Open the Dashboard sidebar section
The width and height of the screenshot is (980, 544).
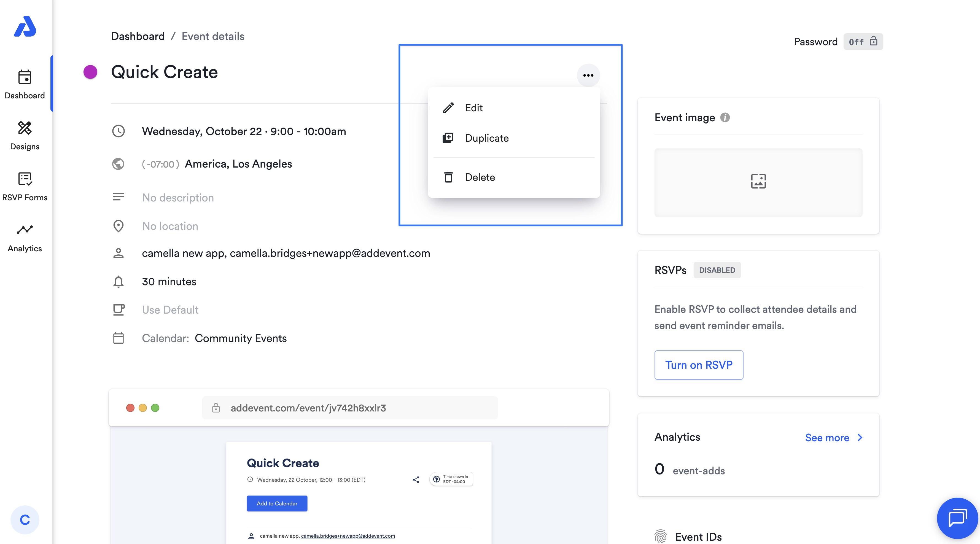click(25, 84)
